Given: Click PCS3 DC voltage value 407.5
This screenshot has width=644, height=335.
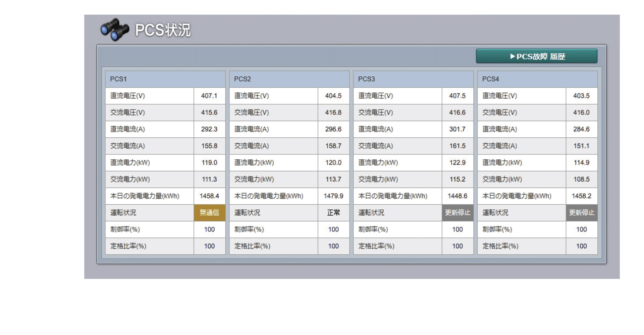Looking at the screenshot, I should (458, 96).
